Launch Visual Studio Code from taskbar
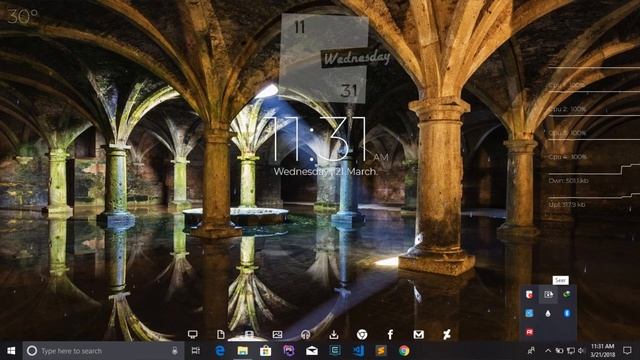 click(x=358, y=351)
